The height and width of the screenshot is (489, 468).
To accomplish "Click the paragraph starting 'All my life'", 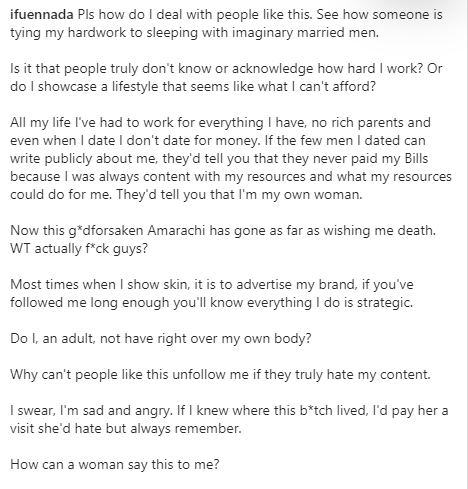I will 231,158.
